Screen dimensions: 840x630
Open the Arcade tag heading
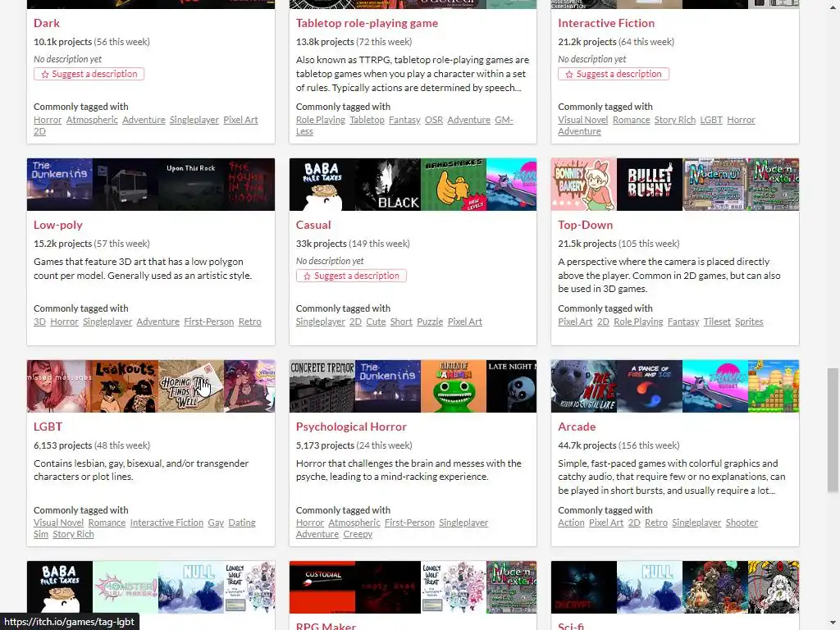[577, 427]
